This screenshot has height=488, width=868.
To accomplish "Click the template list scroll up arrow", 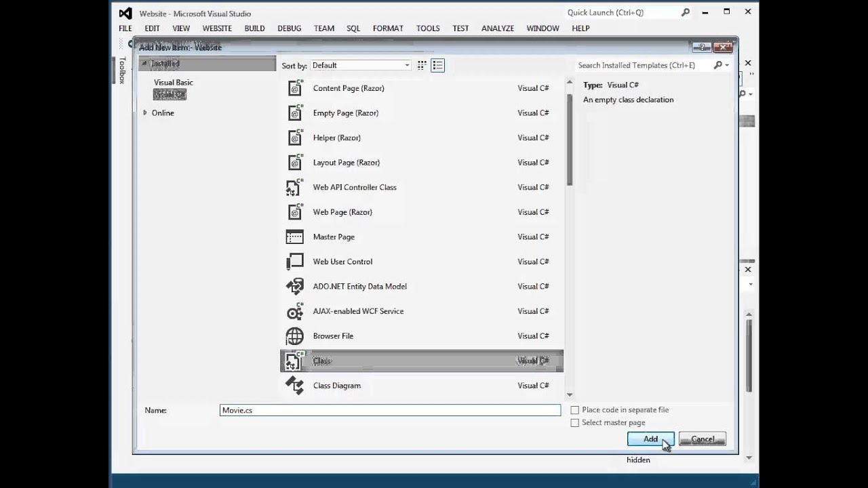I will [570, 81].
